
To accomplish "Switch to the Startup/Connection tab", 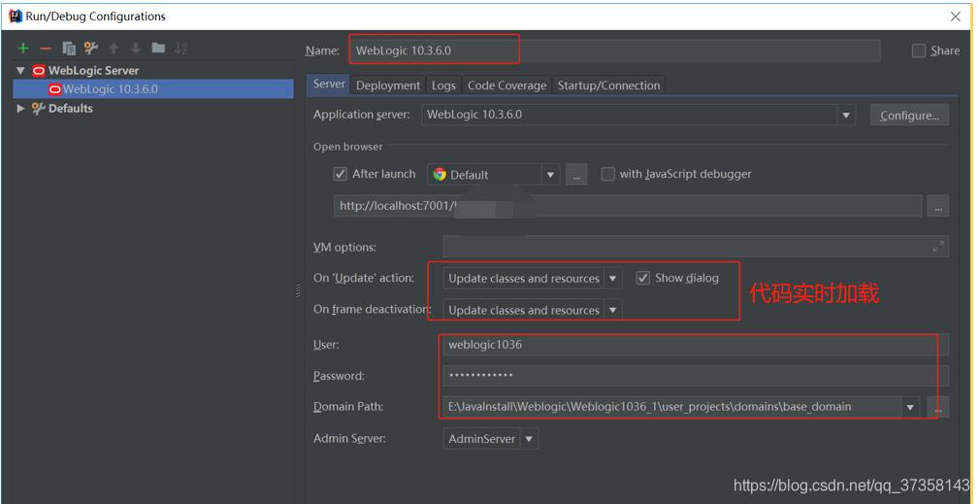I will click(608, 85).
